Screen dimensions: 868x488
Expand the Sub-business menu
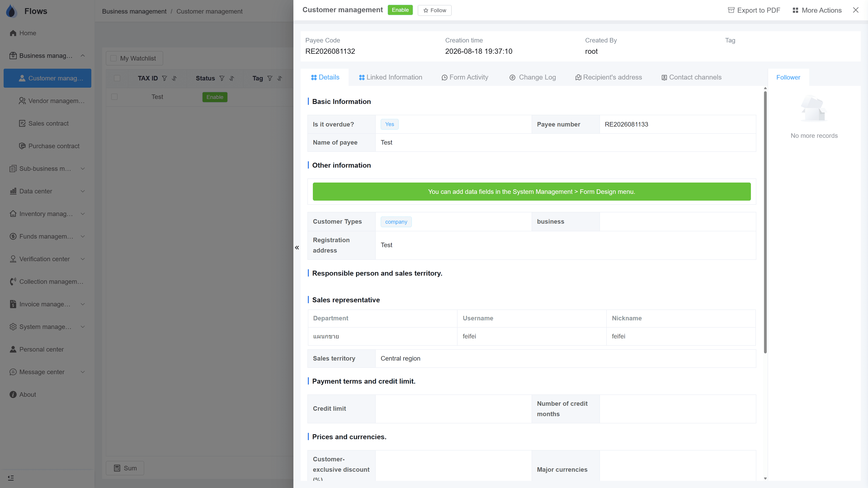83,168
